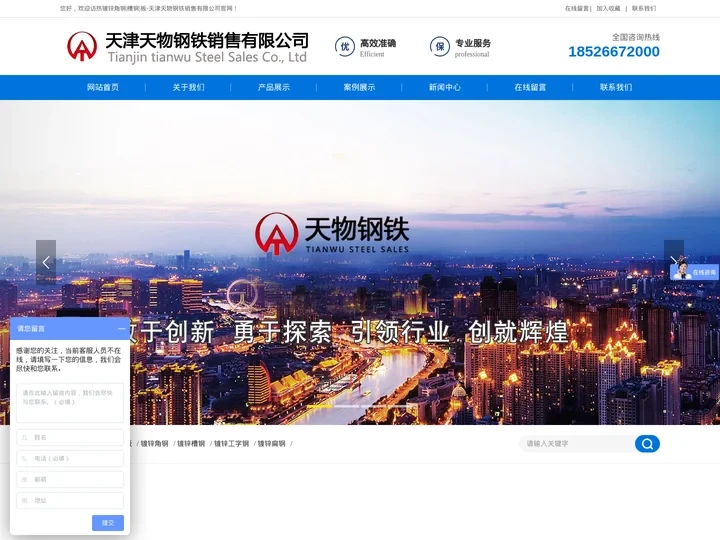Click the 全国咨询热线 label
The height and width of the screenshot is (540, 720).
636,37
